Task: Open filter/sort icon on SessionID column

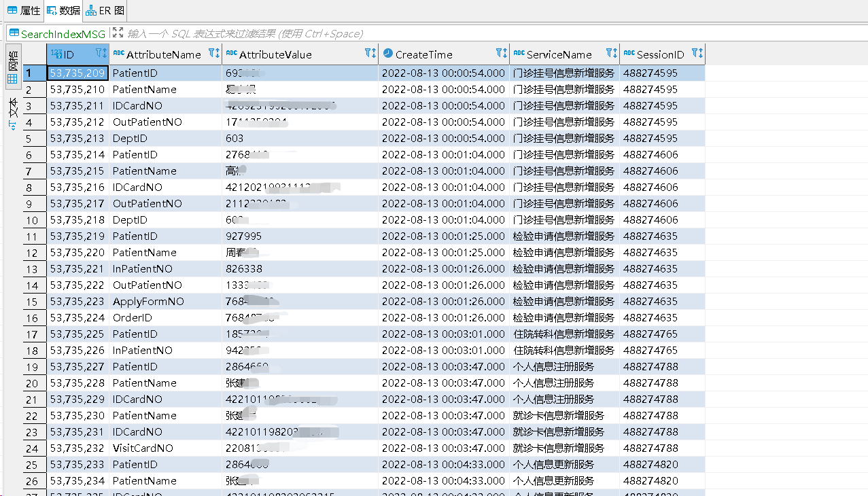Action: [x=697, y=54]
